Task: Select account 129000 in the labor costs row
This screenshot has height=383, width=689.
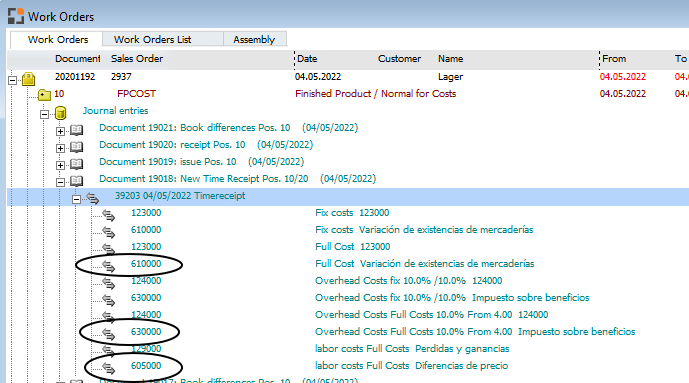Action: (146, 349)
